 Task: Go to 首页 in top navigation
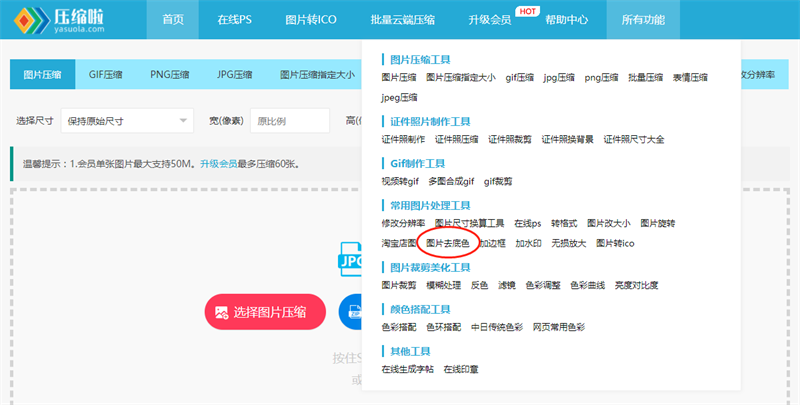click(x=172, y=19)
